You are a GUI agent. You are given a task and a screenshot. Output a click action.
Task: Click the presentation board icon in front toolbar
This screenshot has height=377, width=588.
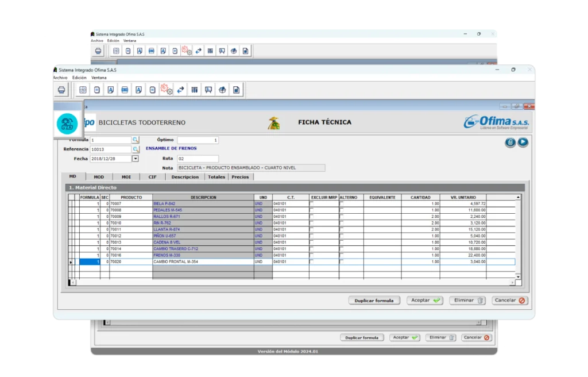(208, 90)
